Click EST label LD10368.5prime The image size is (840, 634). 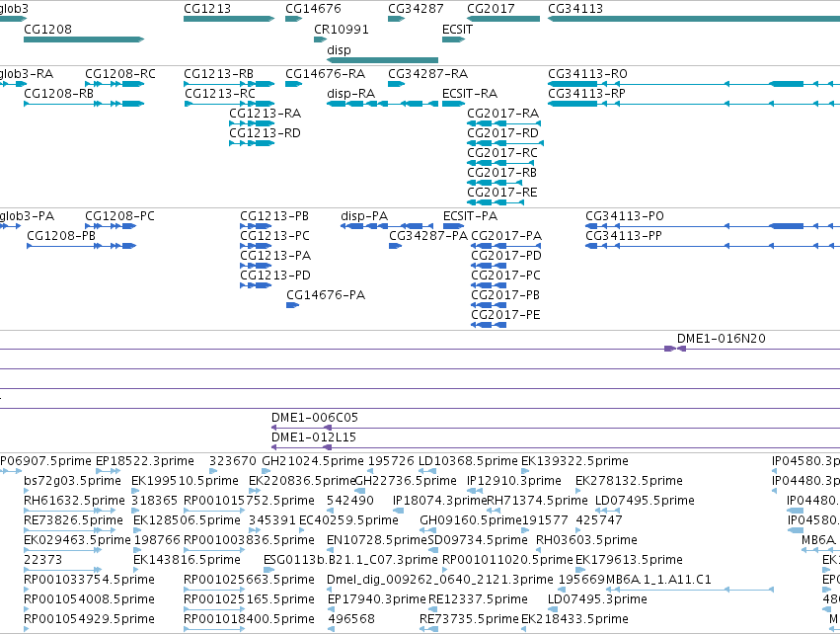(x=468, y=461)
